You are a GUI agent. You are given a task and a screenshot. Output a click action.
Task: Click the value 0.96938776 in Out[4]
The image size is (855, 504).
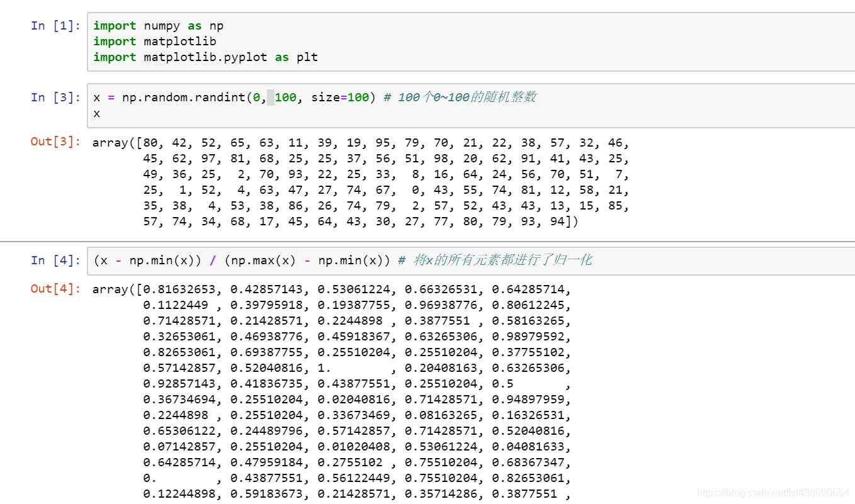(x=441, y=305)
